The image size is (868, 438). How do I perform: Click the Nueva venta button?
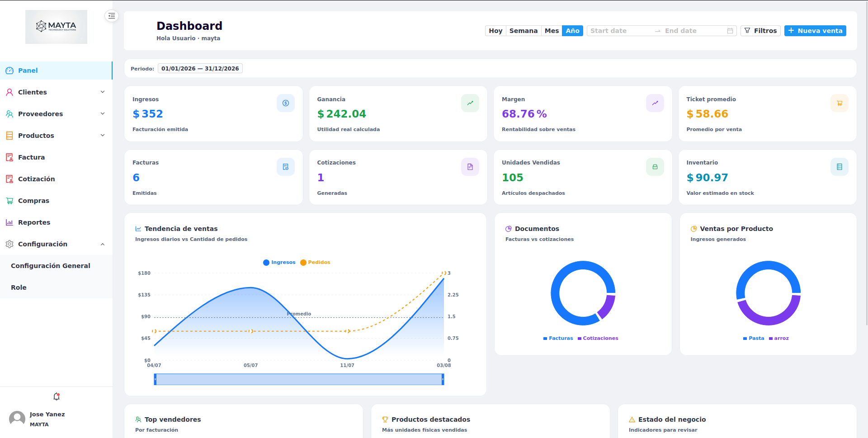[815, 31]
